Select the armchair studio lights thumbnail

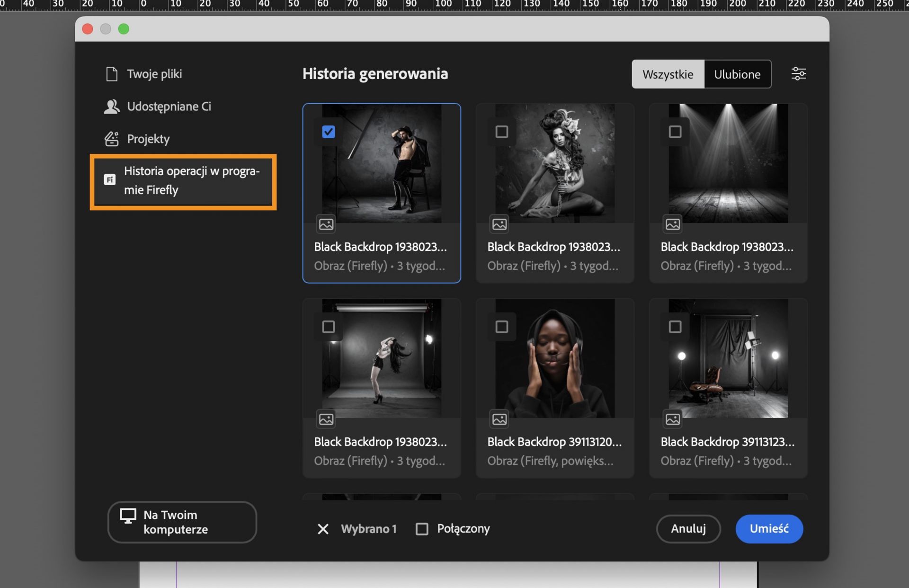(x=728, y=358)
